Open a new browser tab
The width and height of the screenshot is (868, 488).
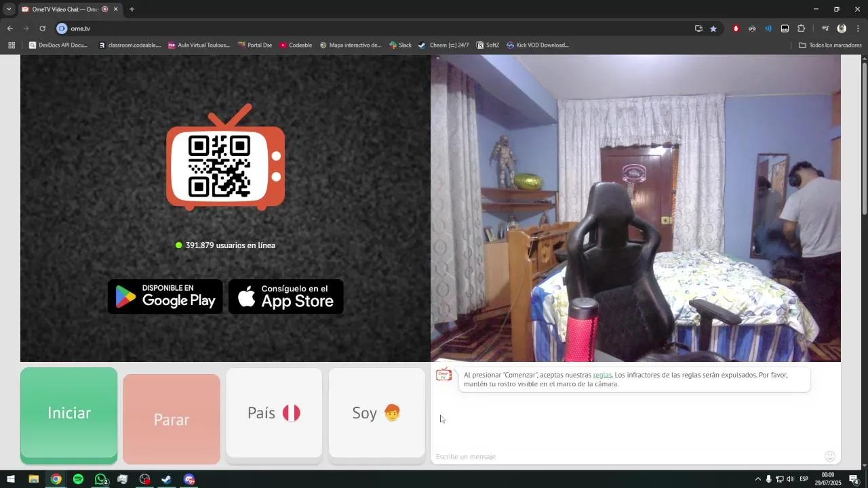132,9
